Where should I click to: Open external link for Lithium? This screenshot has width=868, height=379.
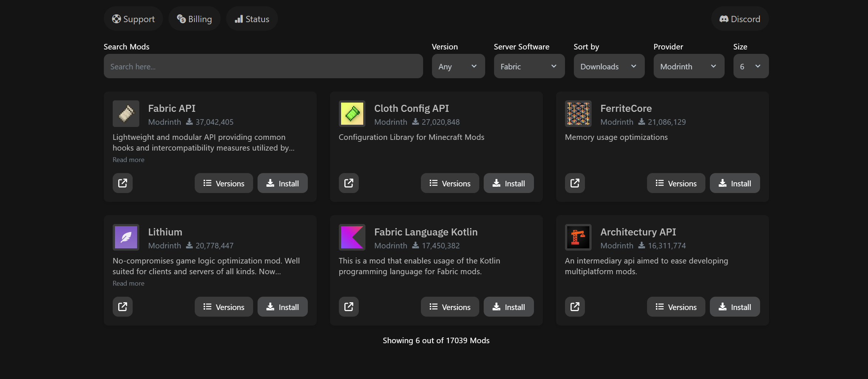click(123, 307)
